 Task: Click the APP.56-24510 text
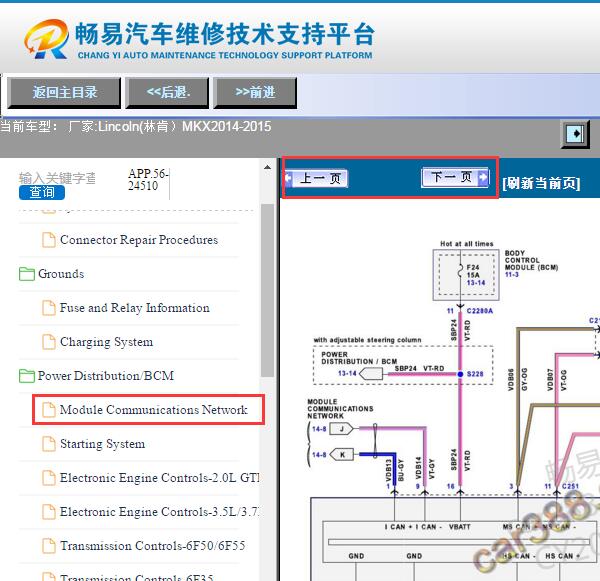tap(148, 180)
